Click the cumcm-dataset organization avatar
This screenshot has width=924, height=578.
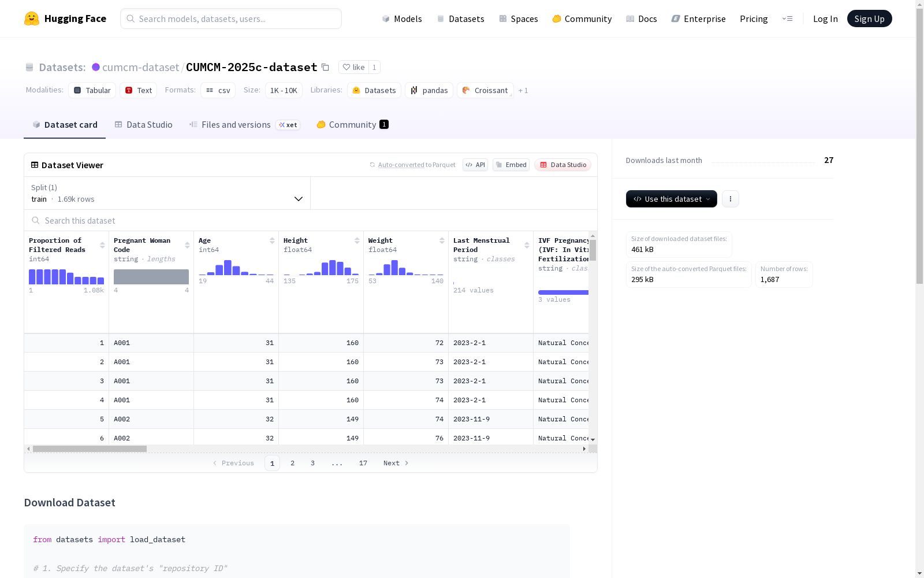pyautogui.click(x=96, y=67)
